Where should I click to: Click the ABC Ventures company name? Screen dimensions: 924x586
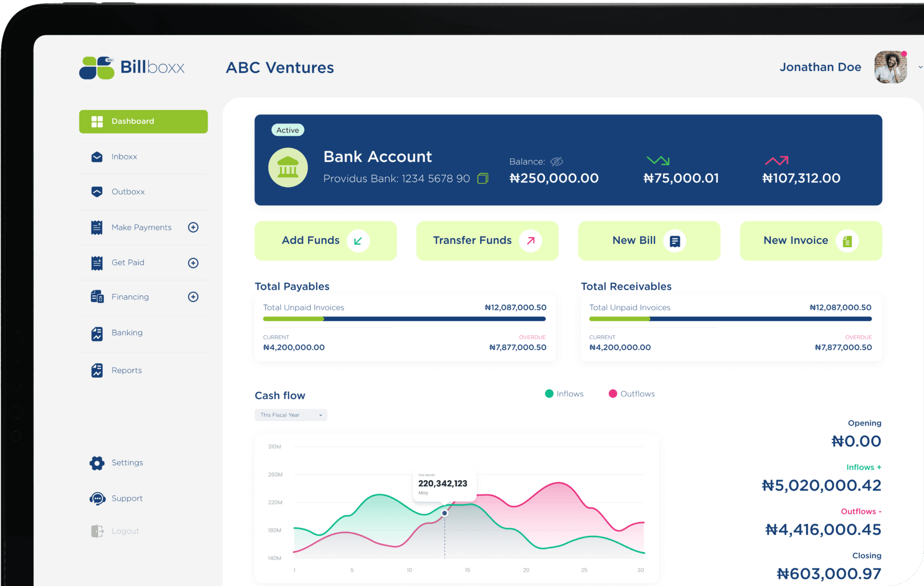(x=280, y=68)
